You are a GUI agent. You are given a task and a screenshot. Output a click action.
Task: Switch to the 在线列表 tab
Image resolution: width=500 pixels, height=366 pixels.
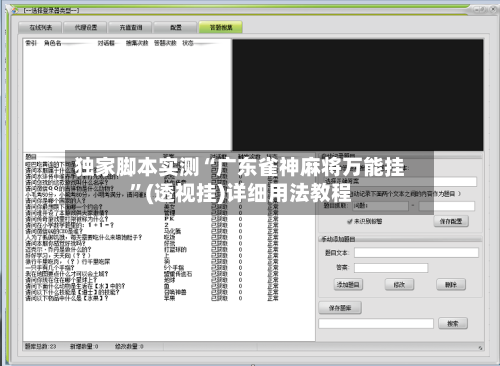[x=40, y=27]
